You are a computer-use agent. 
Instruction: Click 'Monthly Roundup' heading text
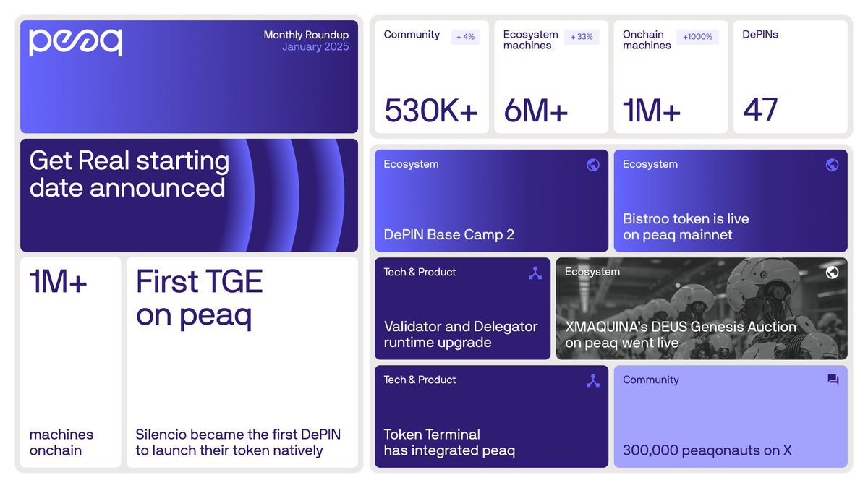[306, 35]
